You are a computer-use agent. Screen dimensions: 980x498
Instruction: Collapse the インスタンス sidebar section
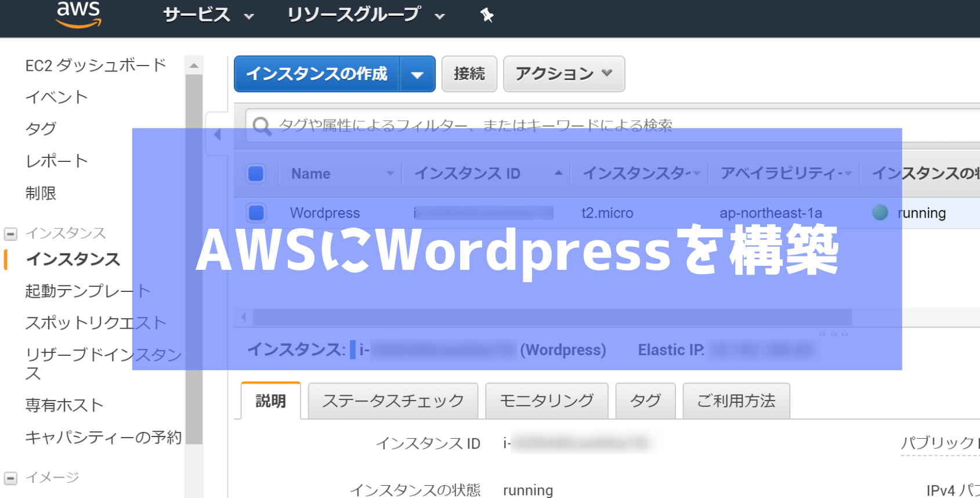10,234
